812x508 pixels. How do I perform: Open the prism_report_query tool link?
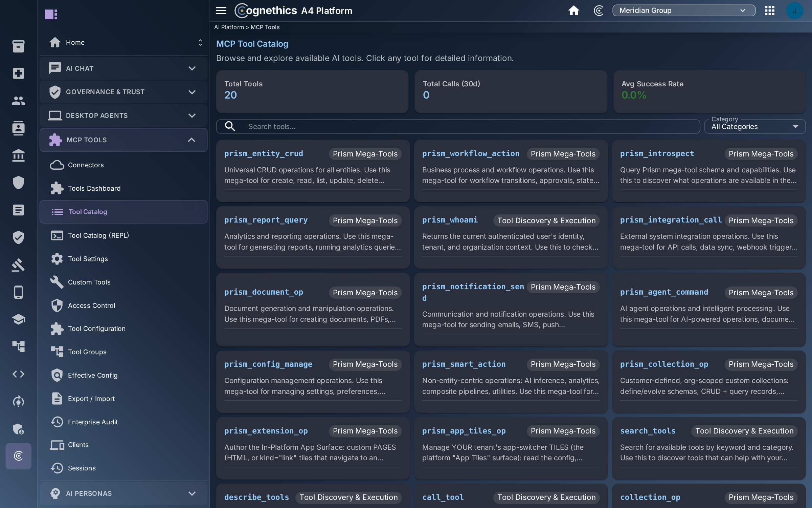tap(266, 220)
